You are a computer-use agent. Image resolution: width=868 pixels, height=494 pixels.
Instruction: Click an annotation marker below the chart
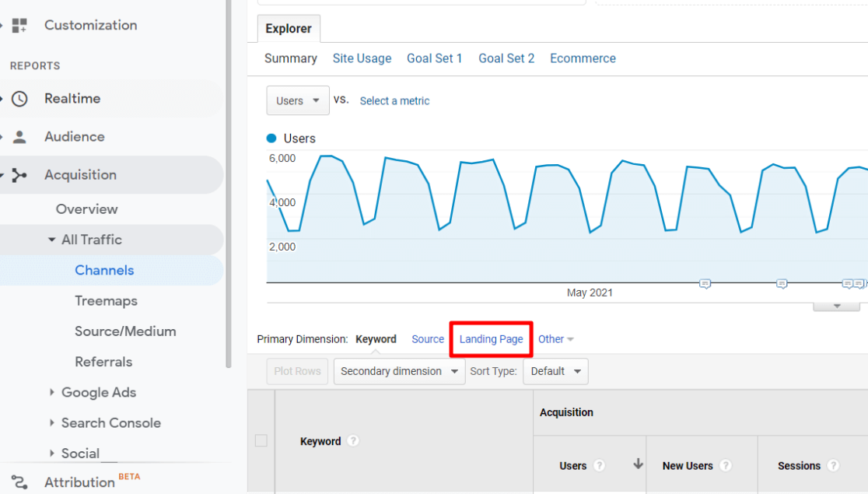click(705, 284)
